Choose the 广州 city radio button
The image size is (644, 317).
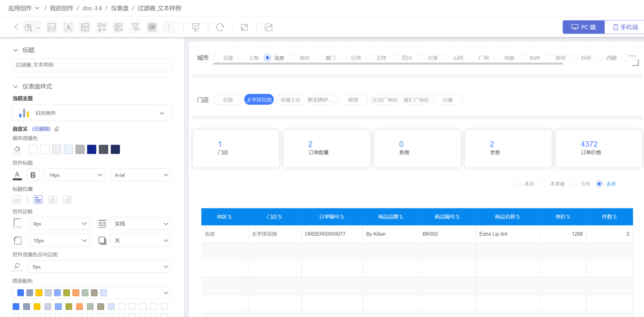472,58
